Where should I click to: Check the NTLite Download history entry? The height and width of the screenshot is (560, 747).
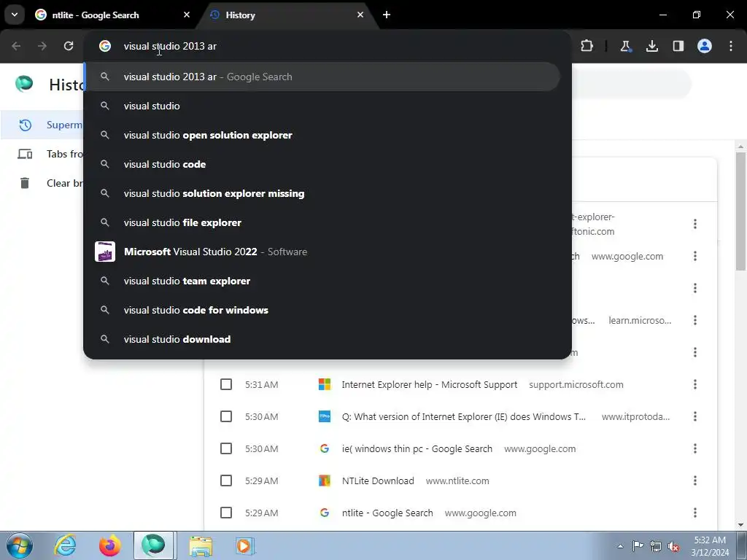coord(226,481)
